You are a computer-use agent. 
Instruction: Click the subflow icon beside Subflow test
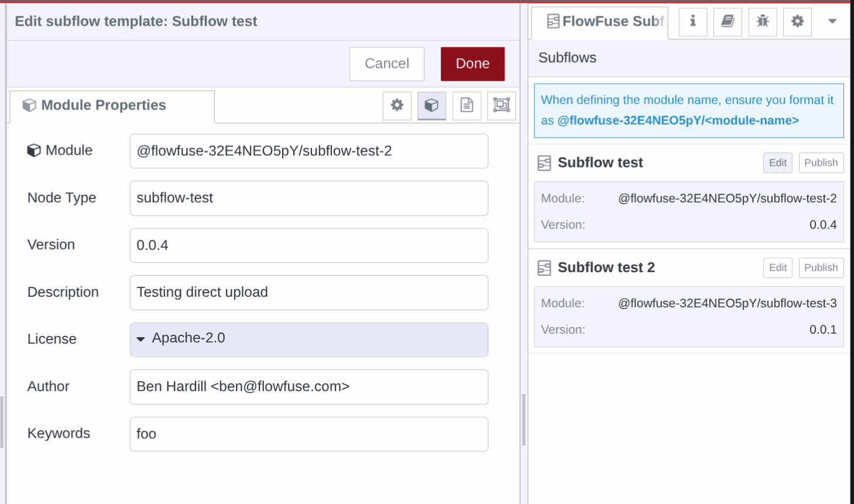pos(544,163)
